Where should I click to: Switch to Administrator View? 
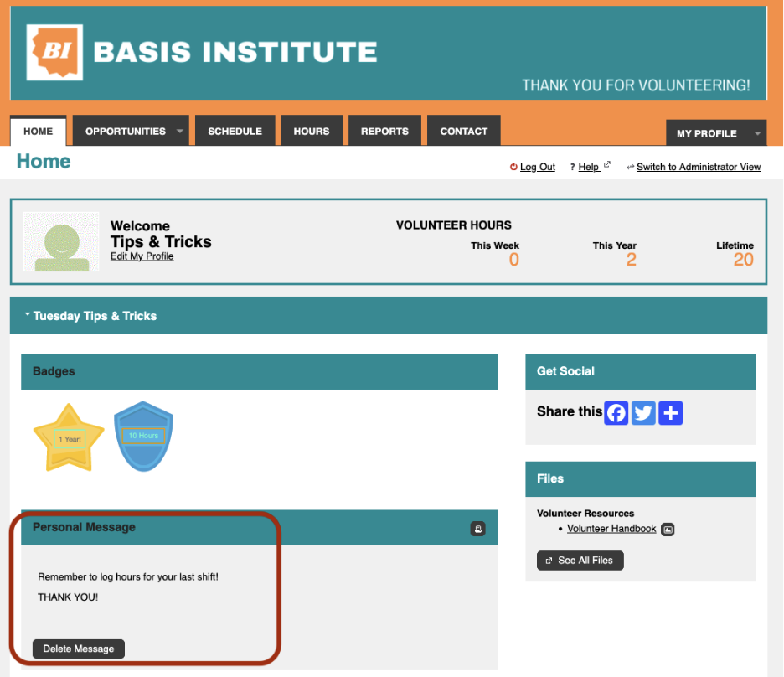(698, 168)
